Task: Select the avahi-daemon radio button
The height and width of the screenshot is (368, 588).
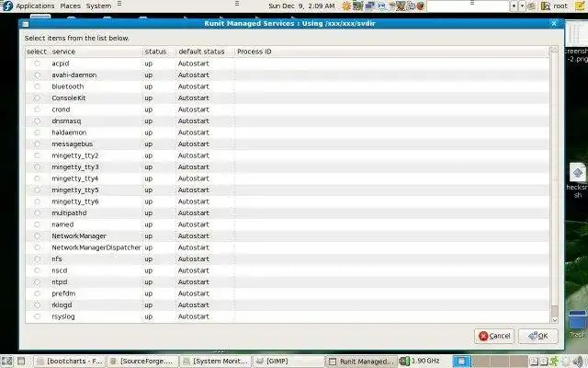Action: pos(37,75)
